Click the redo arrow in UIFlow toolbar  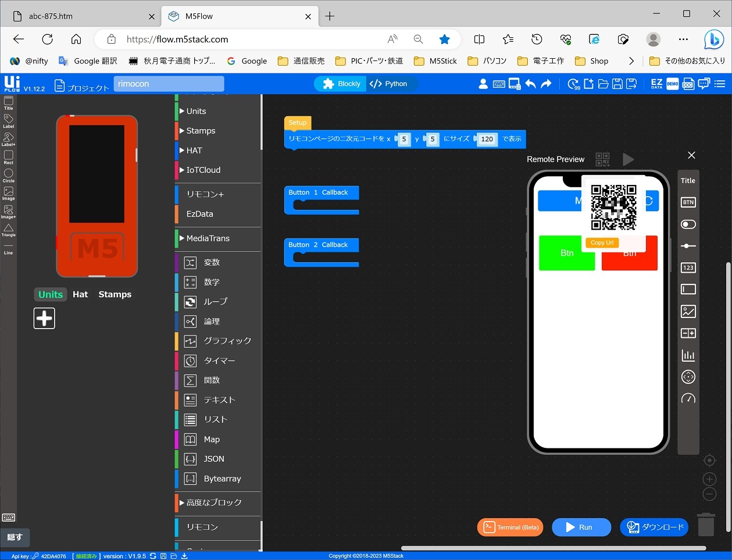click(546, 84)
